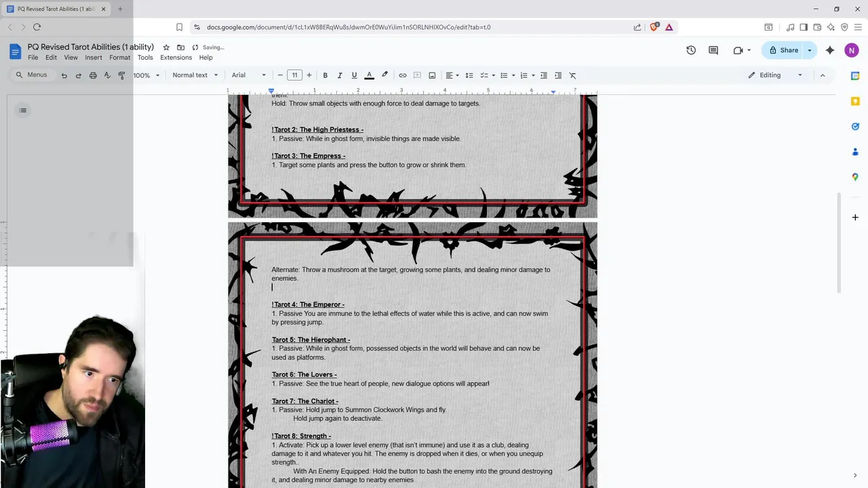Open Editing mode dropdown
Image resolution: width=868 pixels, height=488 pixels.
coord(776,75)
